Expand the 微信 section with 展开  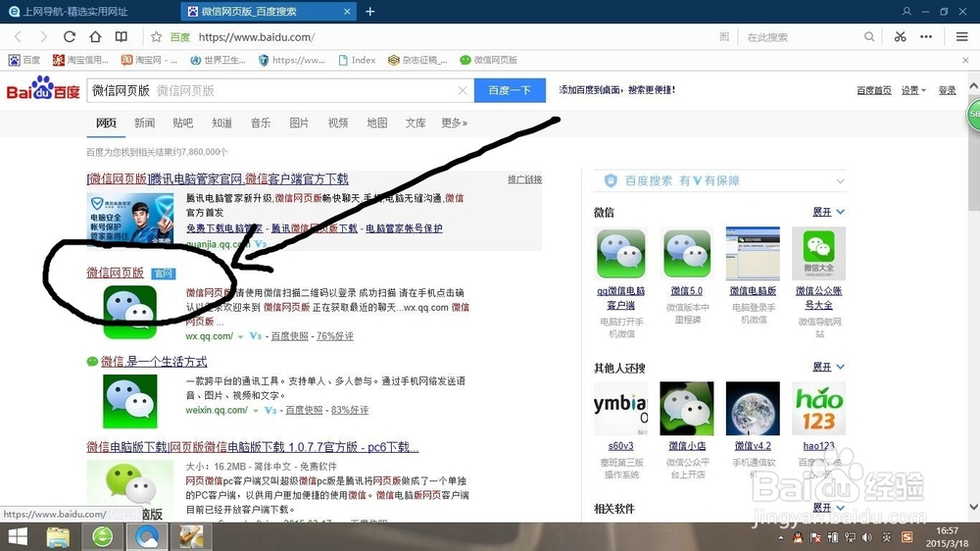tap(828, 212)
